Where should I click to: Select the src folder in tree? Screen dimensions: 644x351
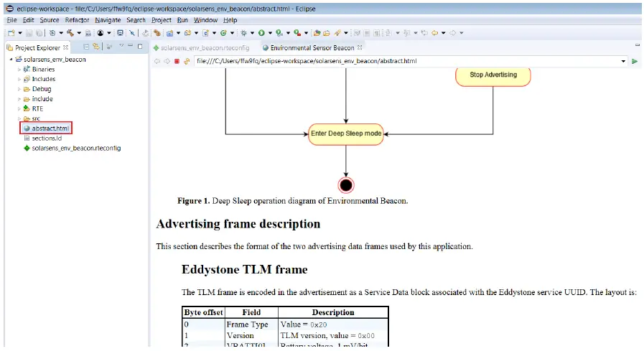click(x=32, y=118)
